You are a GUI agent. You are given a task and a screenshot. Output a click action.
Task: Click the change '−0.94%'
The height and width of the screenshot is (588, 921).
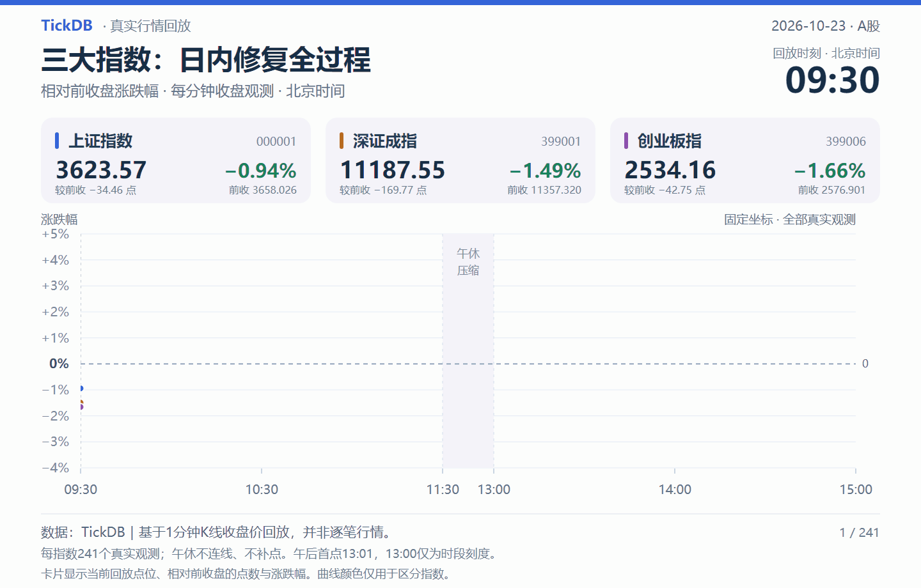pos(261,171)
